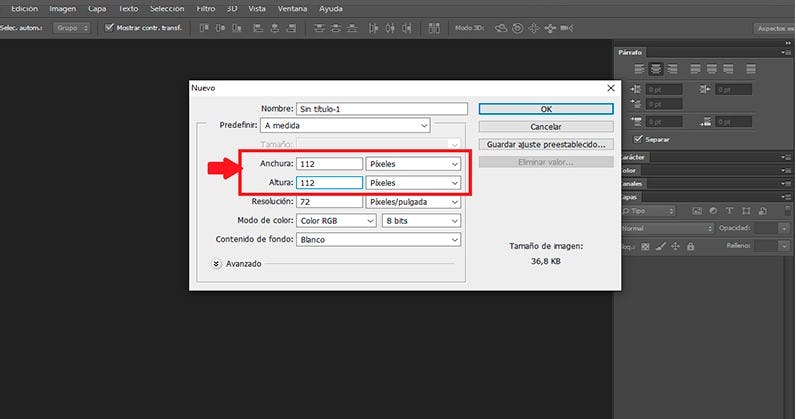Open the Predefinir dropdown
The height and width of the screenshot is (419, 796).
[345, 126]
